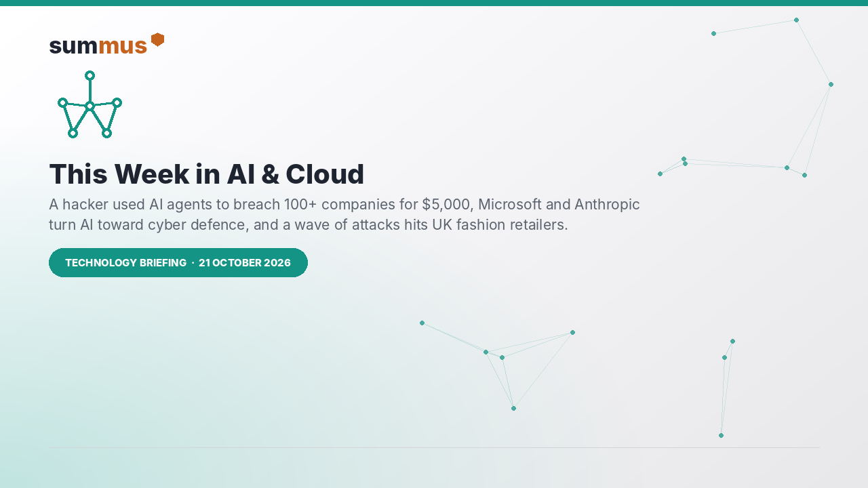Screen dimensions: 868x488
Task: Click the orange hexagon logo icon
Action: click(x=157, y=39)
